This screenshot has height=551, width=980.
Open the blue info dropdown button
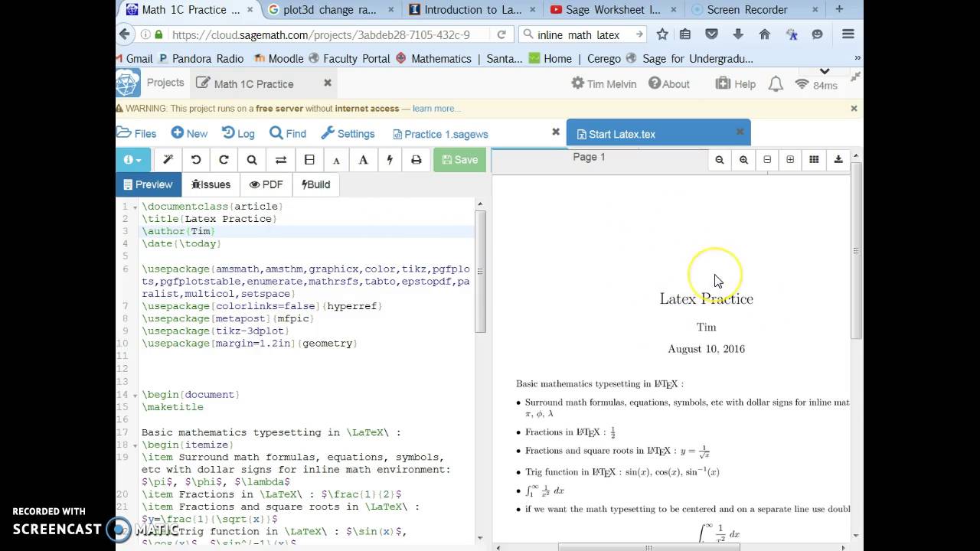133,159
